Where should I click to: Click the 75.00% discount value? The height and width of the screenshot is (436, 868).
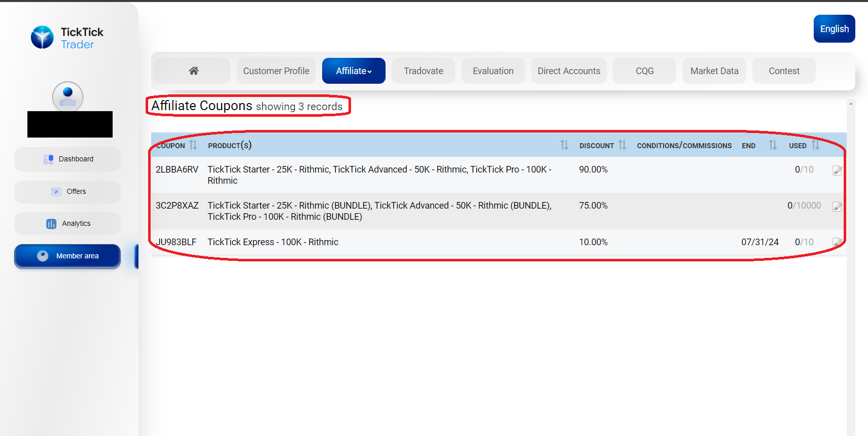593,206
